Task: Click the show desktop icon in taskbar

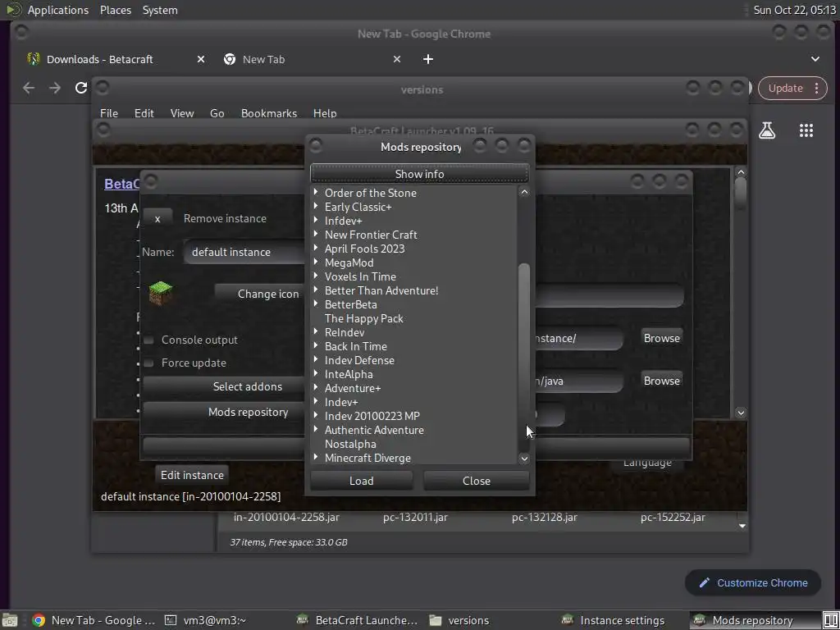Action: tap(9, 620)
